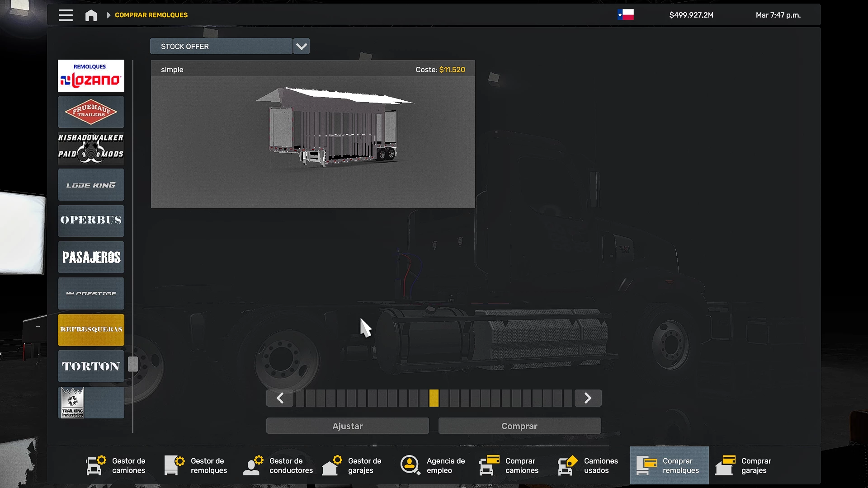Image resolution: width=868 pixels, height=488 pixels.
Task: Switch to Comprar camiones tab
Action: pyautogui.click(x=509, y=465)
